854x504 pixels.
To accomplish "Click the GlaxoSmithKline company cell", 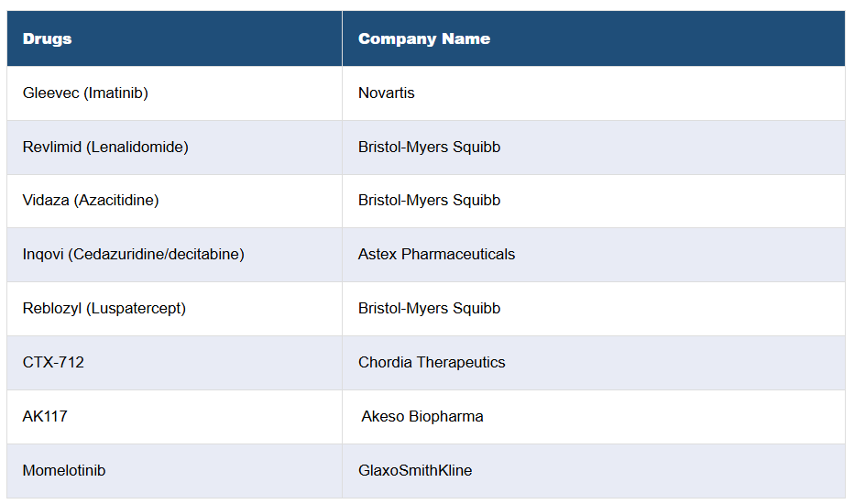I will [415, 470].
